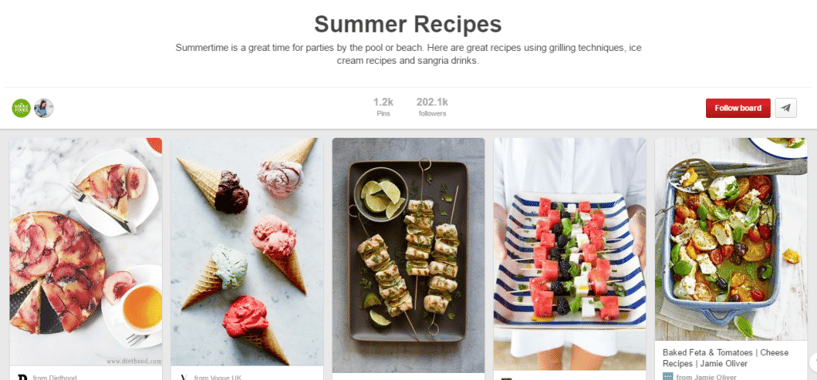Click the Follow board button
The height and width of the screenshot is (380, 817).
point(738,108)
